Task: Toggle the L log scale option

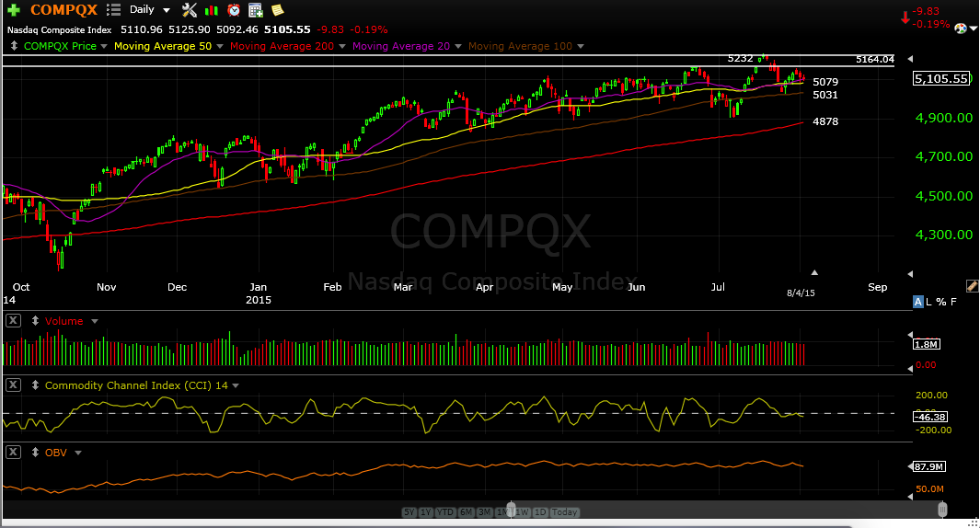Action: 928,302
